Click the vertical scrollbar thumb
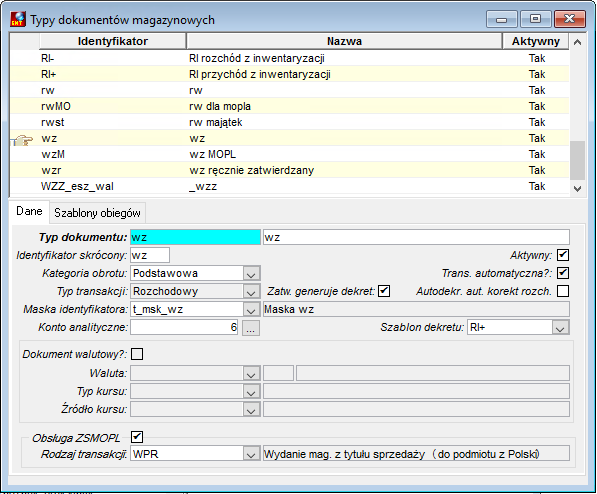This screenshot has height=494, width=597. tap(577, 160)
